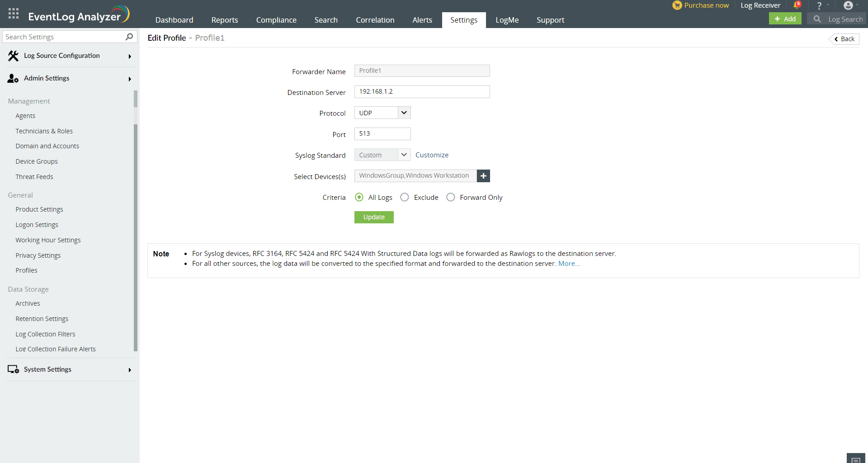The width and height of the screenshot is (868, 463).
Task: Click the plus icon beside Select Devices
Action: [483, 176]
